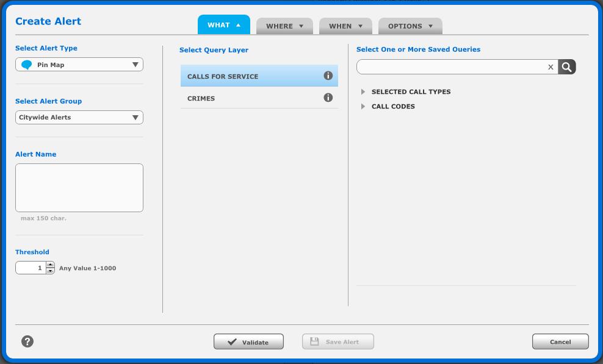
Task: Click the Cancel button
Action: [x=560, y=342]
